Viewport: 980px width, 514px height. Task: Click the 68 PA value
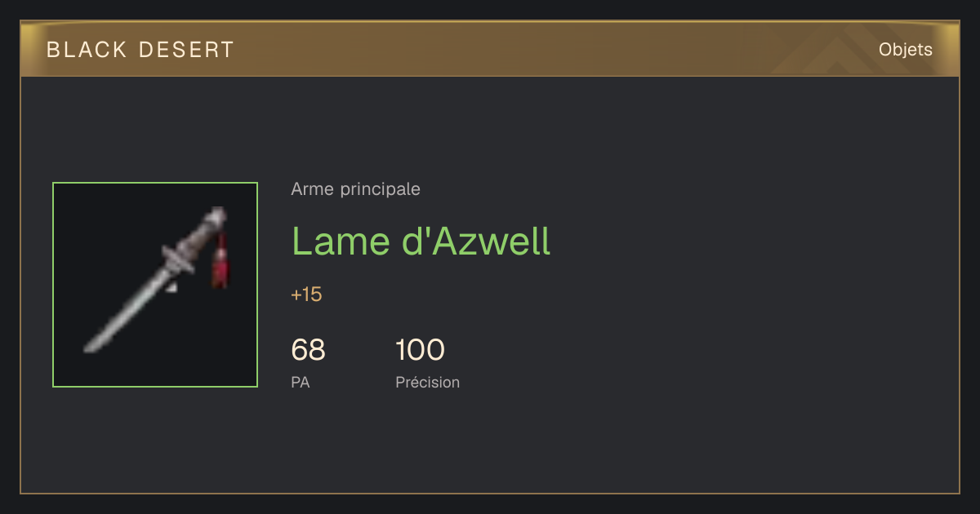309,350
